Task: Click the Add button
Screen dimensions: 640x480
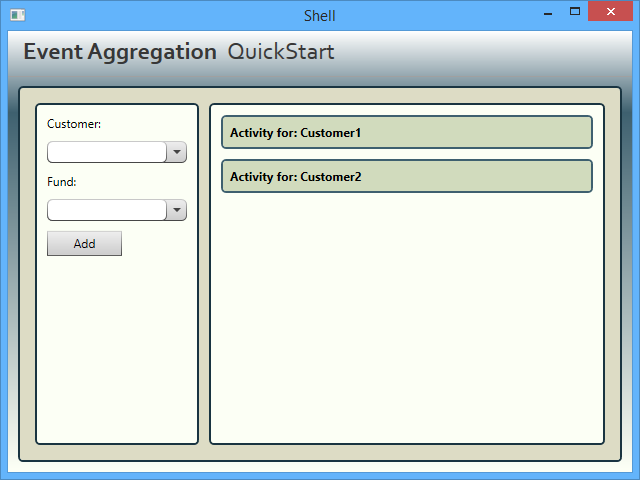Action: [84, 244]
